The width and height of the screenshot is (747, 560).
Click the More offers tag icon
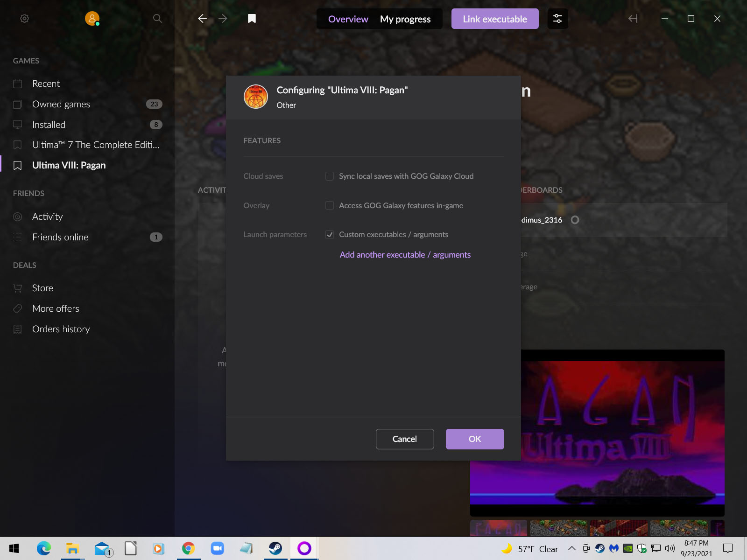pos(18,308)
